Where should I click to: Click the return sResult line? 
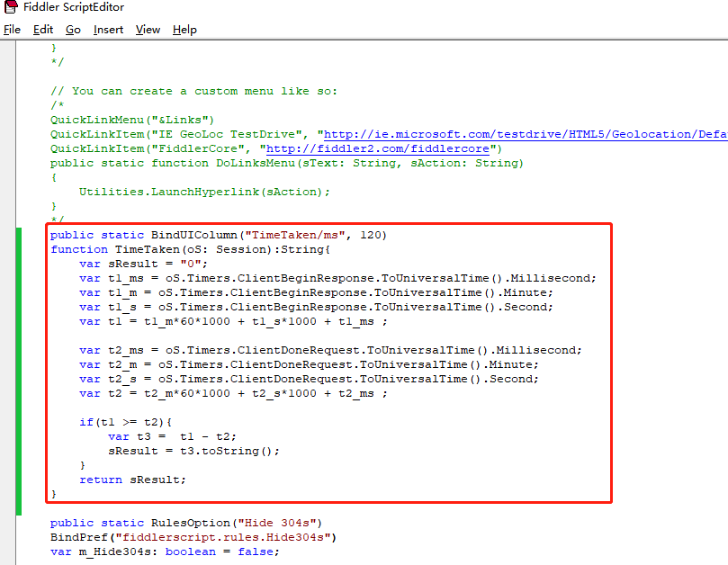[133, 480]
